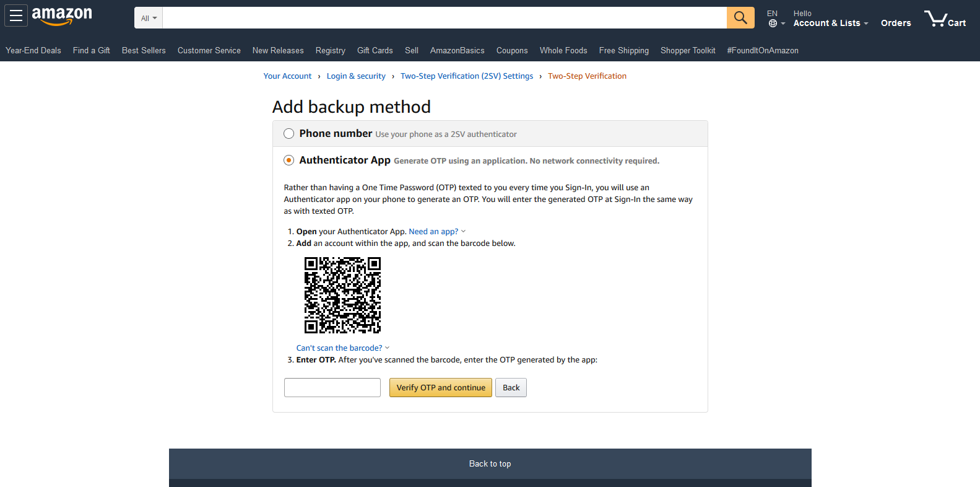This screenshot has height=487, width=980.
Task: Click the Two-Step Verification breadcrumb text
Action: [588, 76]
